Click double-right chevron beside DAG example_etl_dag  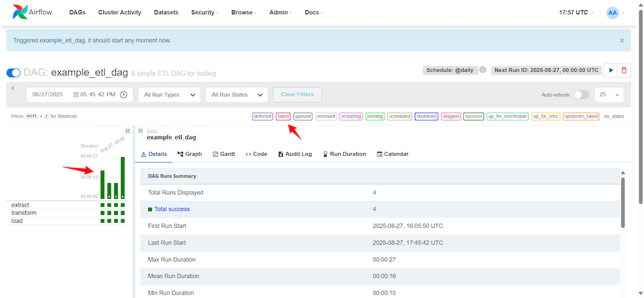(x=140, y=131)
